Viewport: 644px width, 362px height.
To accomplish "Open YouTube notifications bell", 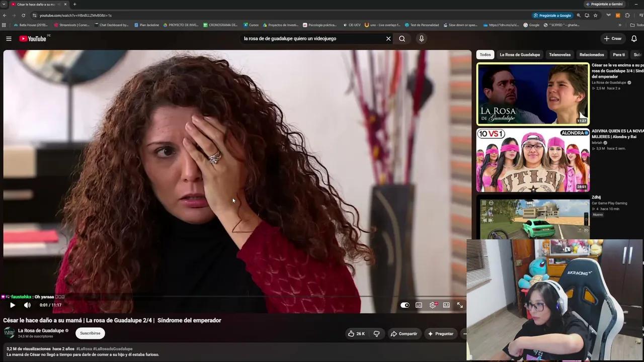I will [634, 39].
